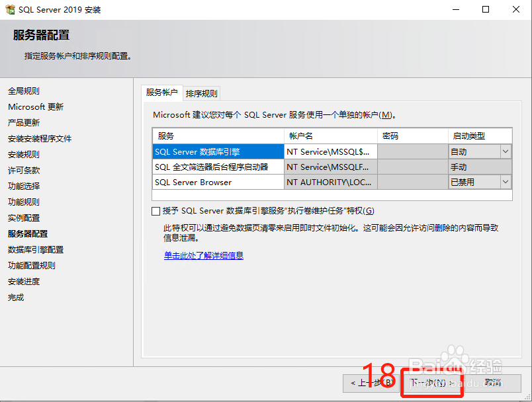This screenshot has width=532, height=402.
Task: Select the SQL 全文筛选器后台程序启动器 row
Action: 218,167
